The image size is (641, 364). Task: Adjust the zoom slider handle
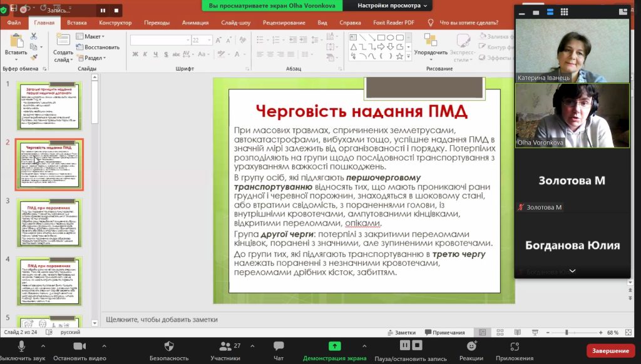coord(567,333)
